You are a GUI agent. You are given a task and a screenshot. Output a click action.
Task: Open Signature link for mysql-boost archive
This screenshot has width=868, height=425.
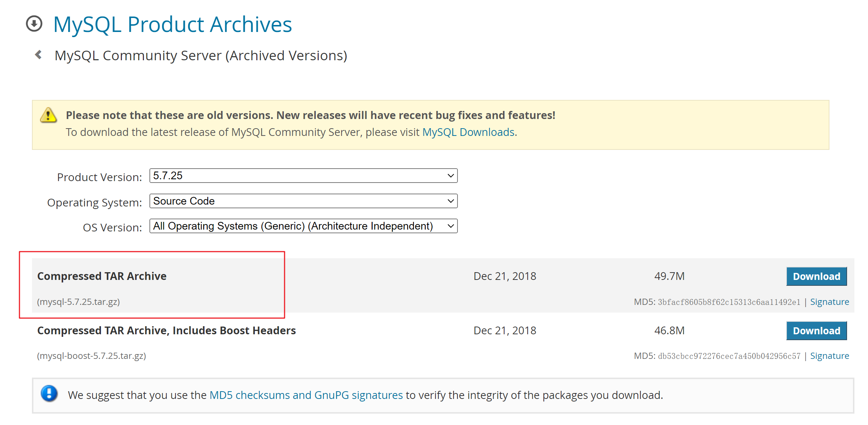click(x=829, y=356)
